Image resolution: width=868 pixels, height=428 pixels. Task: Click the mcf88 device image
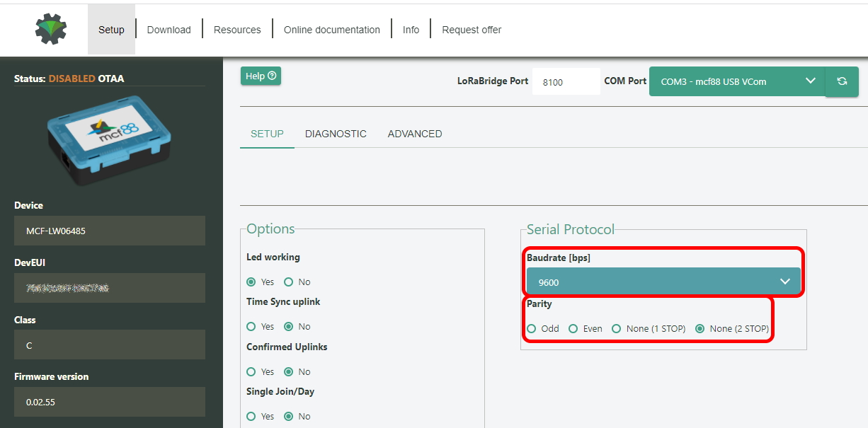[109, 140]
